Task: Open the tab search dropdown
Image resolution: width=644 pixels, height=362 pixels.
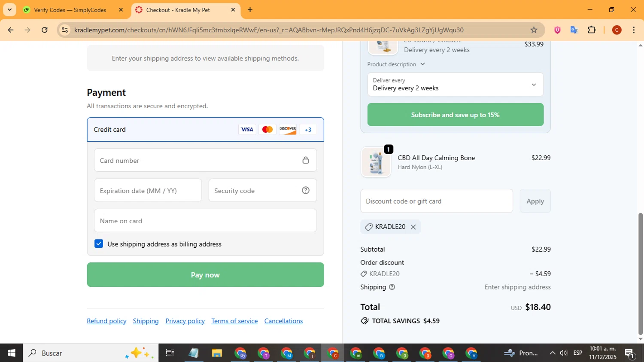Action: pyautogui.click(x=9, y=9)
